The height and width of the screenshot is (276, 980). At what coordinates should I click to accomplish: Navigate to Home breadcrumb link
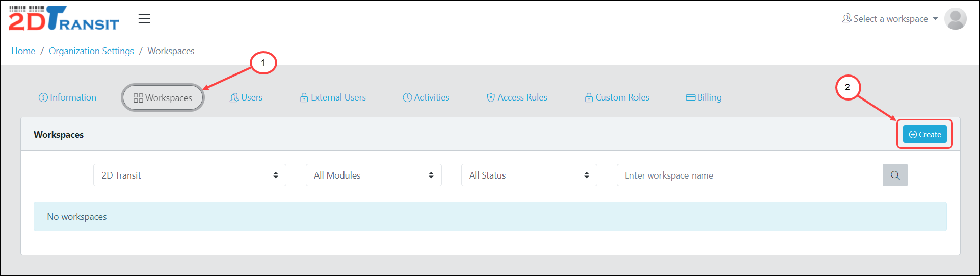23,51
